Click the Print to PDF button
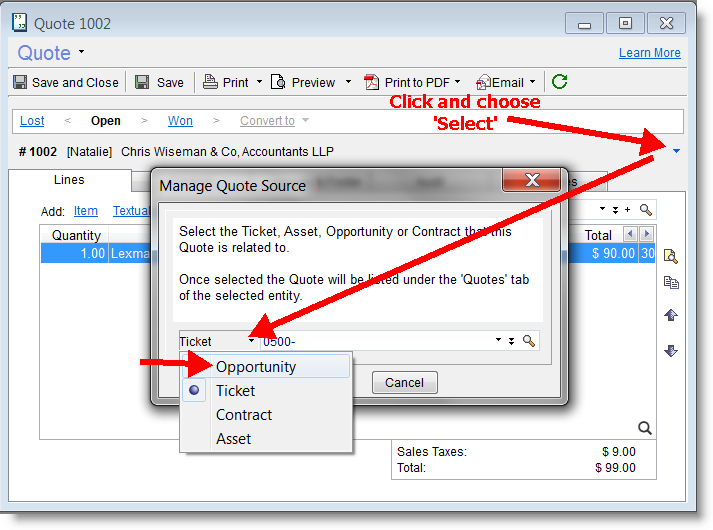This screenshot has width=713, height=530. click(x=411, y=82)
